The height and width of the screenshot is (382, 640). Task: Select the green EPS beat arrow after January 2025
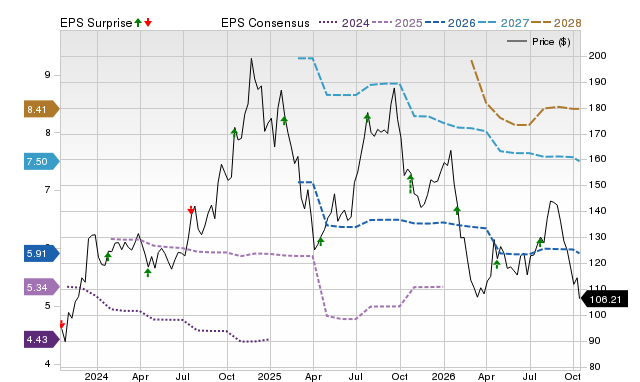(284, 120)
